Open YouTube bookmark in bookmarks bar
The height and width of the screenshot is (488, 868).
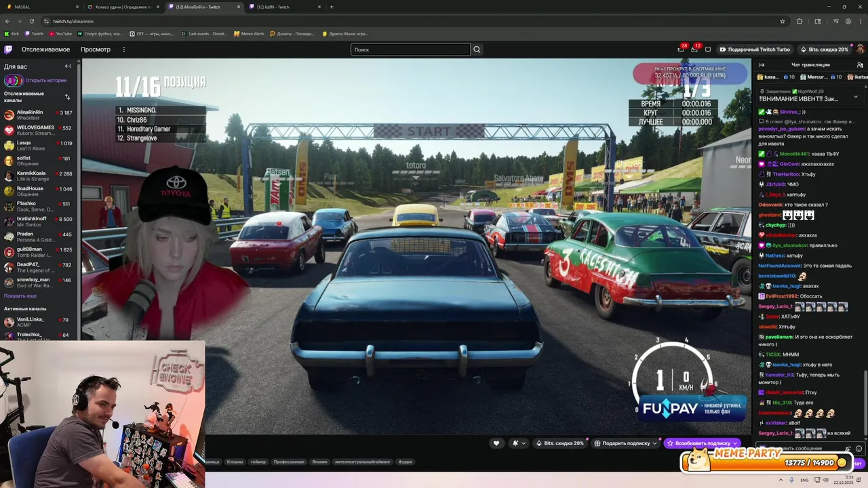click(x=60, y=33)
